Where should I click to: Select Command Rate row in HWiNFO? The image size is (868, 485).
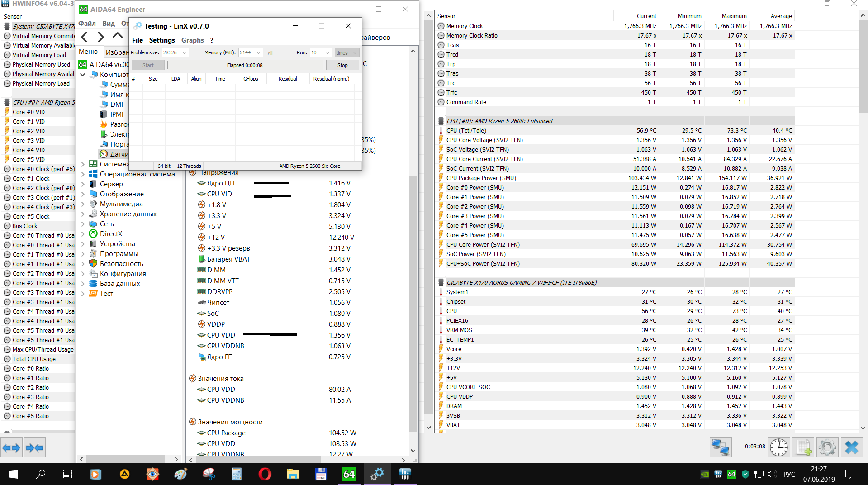coord(615,102)
